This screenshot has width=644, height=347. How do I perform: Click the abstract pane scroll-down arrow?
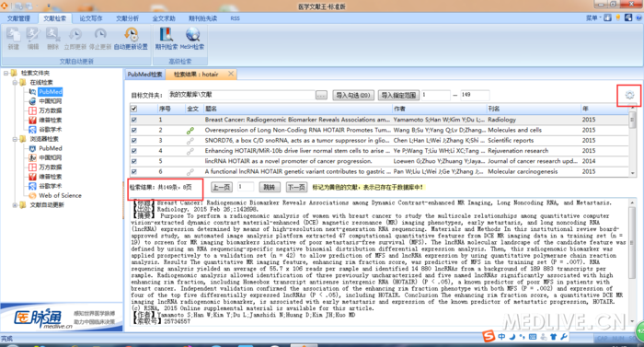(632, 321)
